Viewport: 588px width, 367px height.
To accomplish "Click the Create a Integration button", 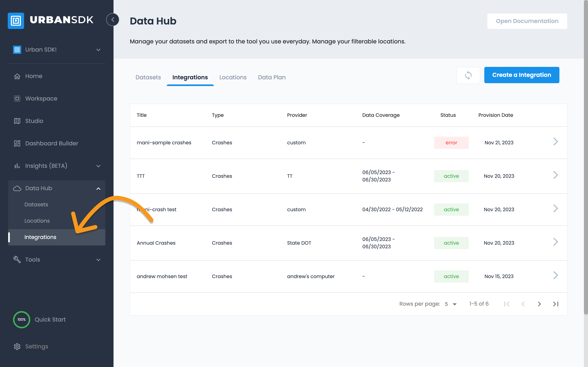I will pos(521,75).
